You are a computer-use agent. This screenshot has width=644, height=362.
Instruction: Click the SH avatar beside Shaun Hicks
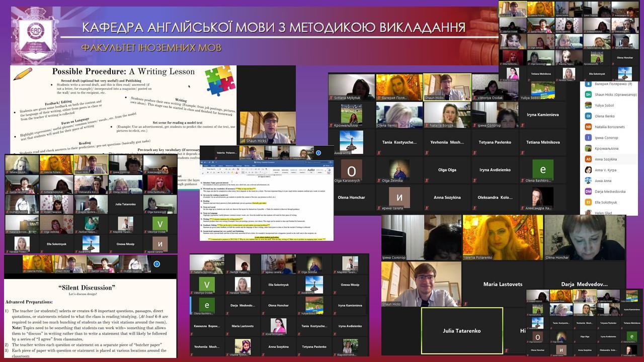click(588, 95)
